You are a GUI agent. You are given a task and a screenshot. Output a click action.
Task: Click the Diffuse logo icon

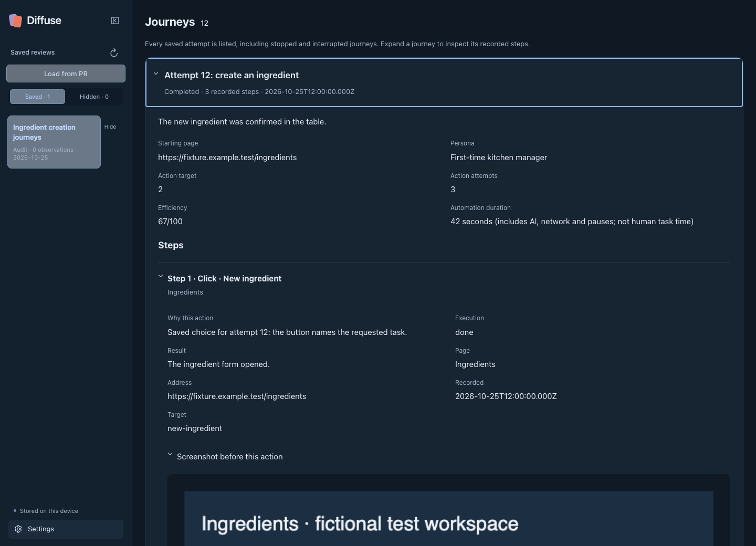click(x=16, y=20)
